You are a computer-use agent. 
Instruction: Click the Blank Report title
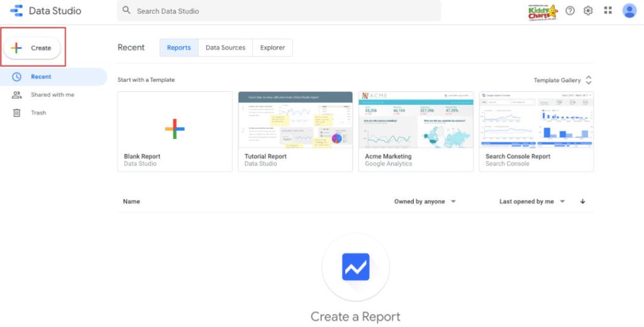click(142, 157)
